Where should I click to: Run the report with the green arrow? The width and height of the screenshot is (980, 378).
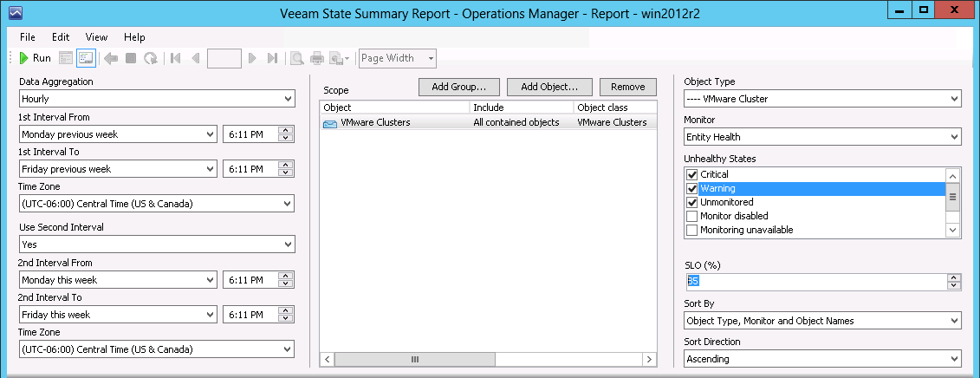click(x=35, y=58)
